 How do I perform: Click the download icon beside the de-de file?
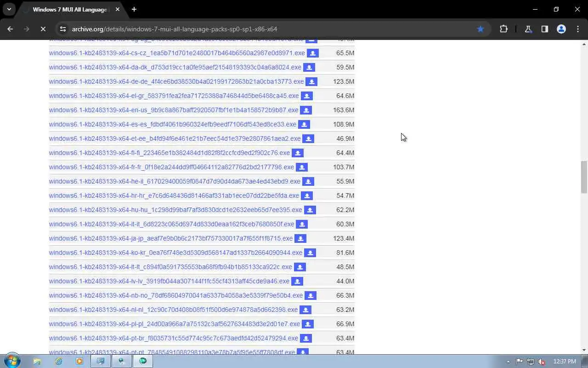(x=311, y=82)
